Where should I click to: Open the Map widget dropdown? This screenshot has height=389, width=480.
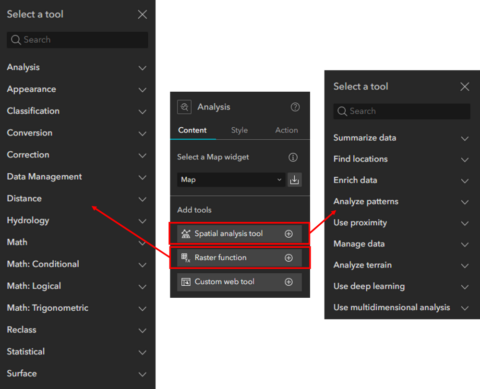click(x=231, y=180)
